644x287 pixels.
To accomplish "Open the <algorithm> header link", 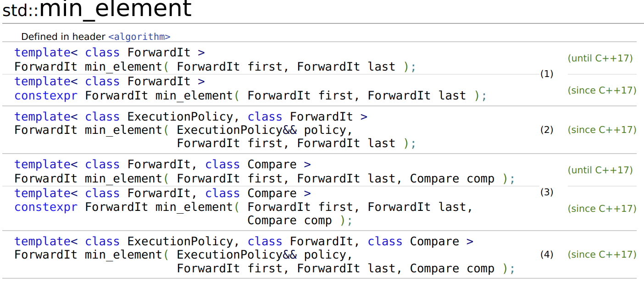I will point(139,37).
